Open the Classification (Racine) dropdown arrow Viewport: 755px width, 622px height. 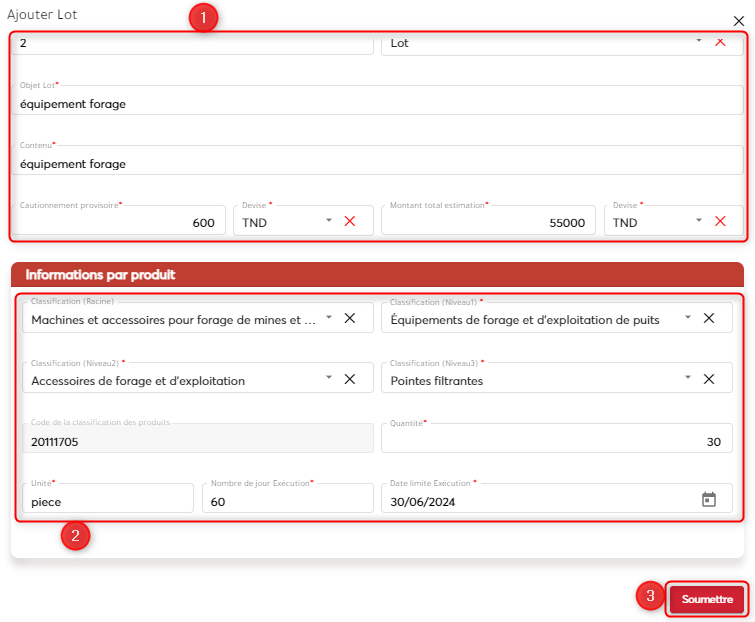click(x=328, y=318)
